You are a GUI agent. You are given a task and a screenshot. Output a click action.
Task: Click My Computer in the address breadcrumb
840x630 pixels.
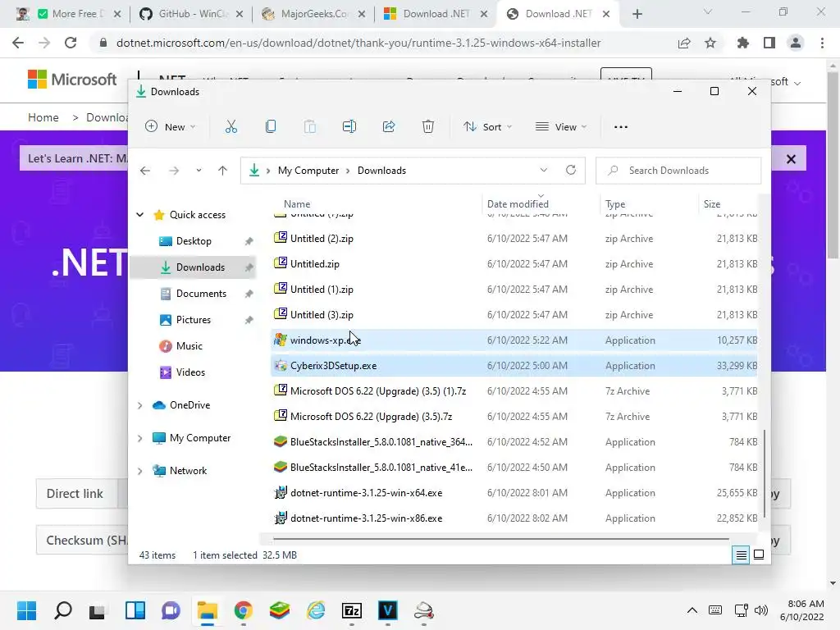308,171
